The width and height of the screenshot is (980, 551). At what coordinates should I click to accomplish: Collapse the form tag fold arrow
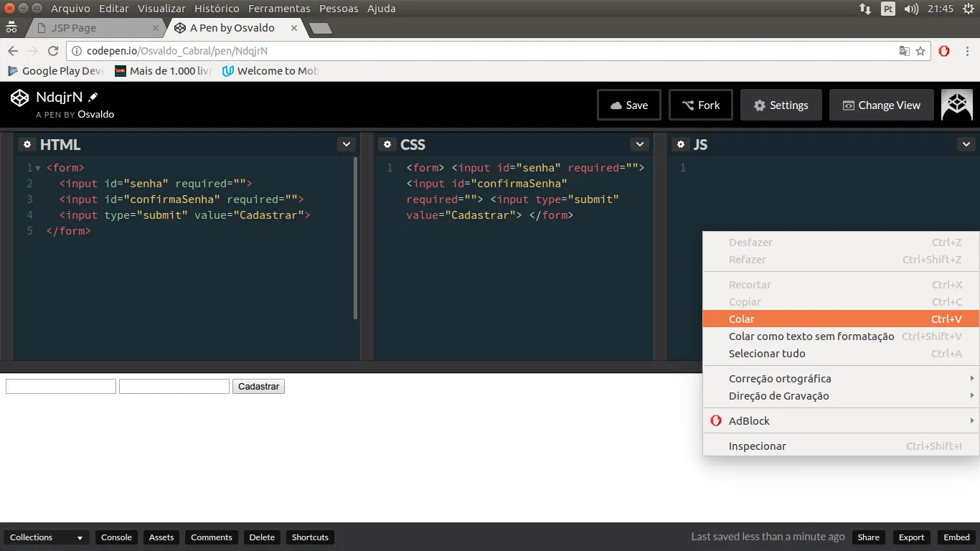[x=38, y=168]
